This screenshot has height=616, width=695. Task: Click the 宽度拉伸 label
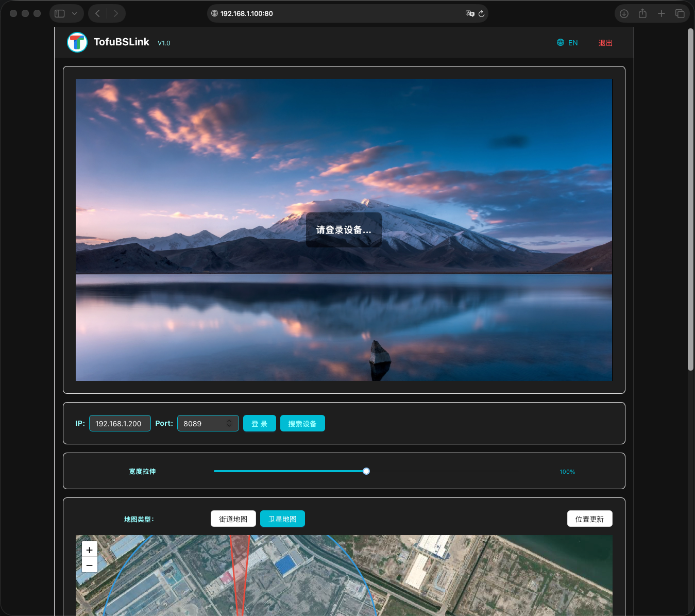click(x=142, y=471)
